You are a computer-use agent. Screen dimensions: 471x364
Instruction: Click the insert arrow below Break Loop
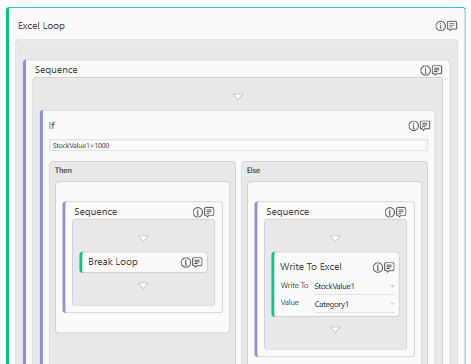click(x=143, y=285)
